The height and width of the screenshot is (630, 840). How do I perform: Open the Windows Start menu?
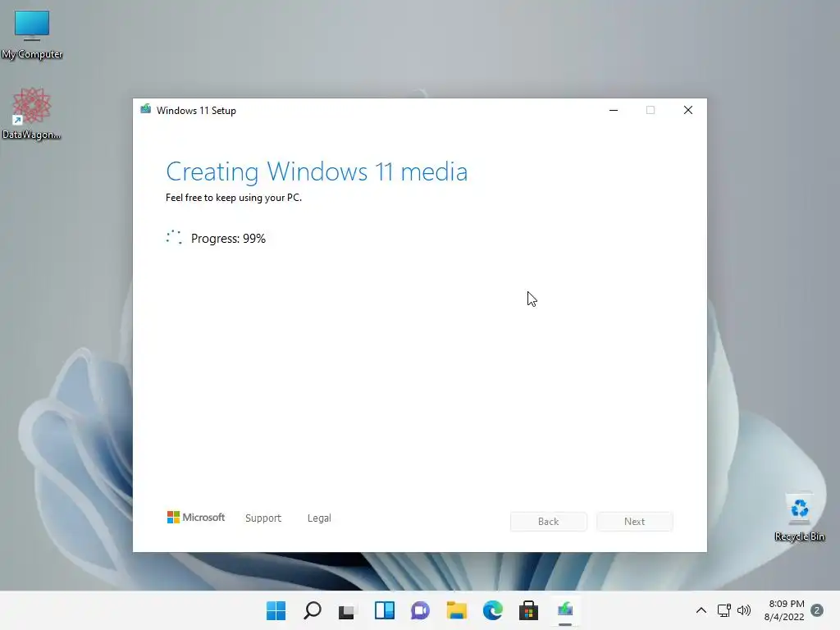[x=276, y=610]
